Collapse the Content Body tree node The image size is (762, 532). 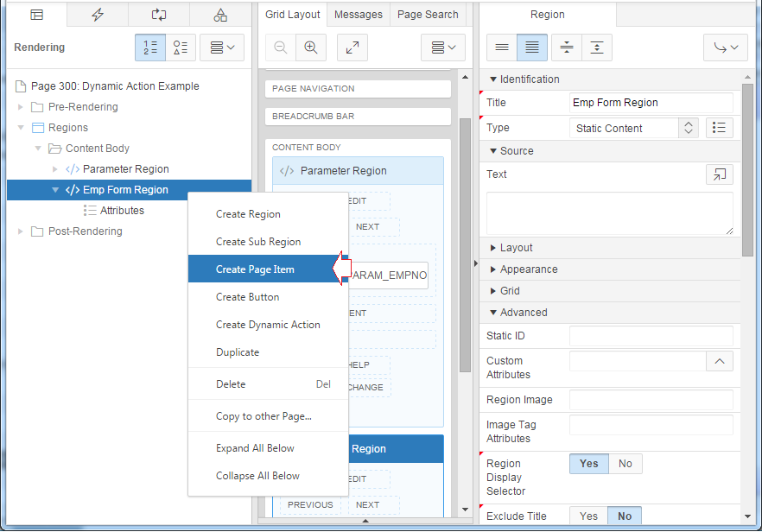pyautogui.click(x=38, y=149)
